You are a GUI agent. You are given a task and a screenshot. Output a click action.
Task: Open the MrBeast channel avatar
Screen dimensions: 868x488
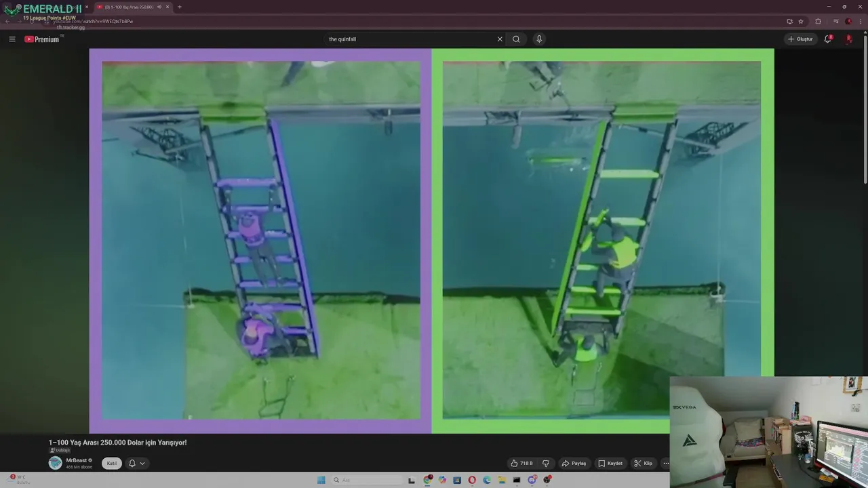55,463
